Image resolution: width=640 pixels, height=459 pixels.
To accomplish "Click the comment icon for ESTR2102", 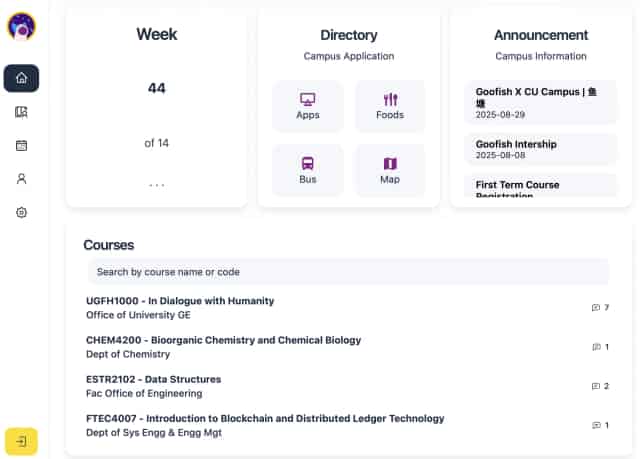I will (x=596, y=386).
